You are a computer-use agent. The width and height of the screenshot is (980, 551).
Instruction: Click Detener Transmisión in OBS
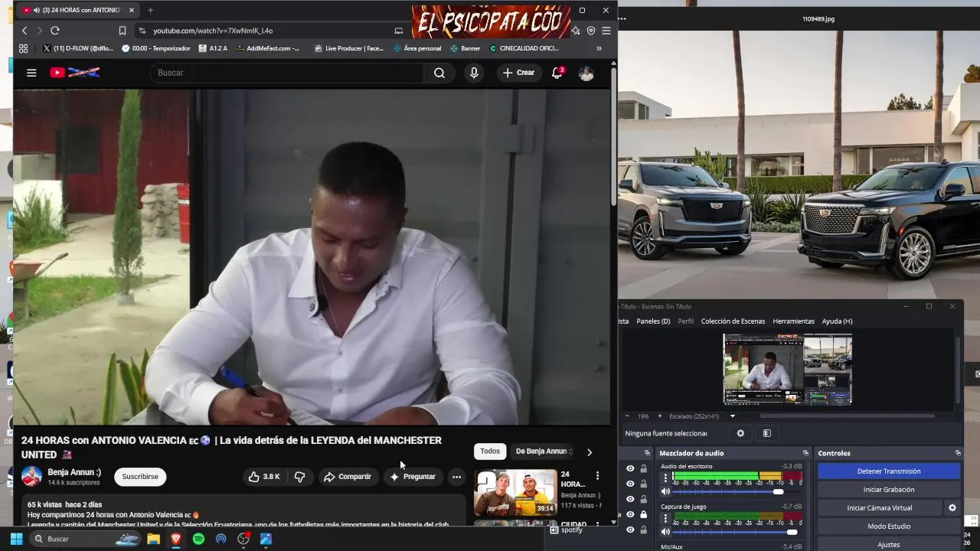point(889,471)
